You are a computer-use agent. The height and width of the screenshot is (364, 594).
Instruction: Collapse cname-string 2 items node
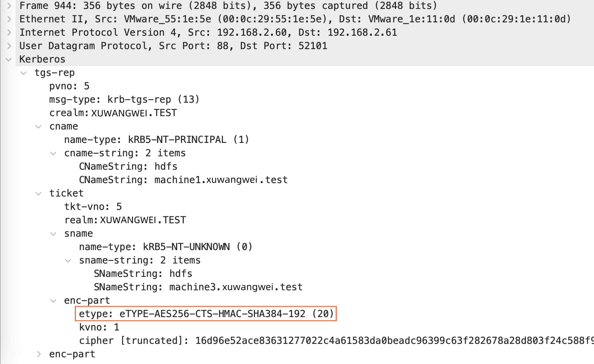coord(54,153)
